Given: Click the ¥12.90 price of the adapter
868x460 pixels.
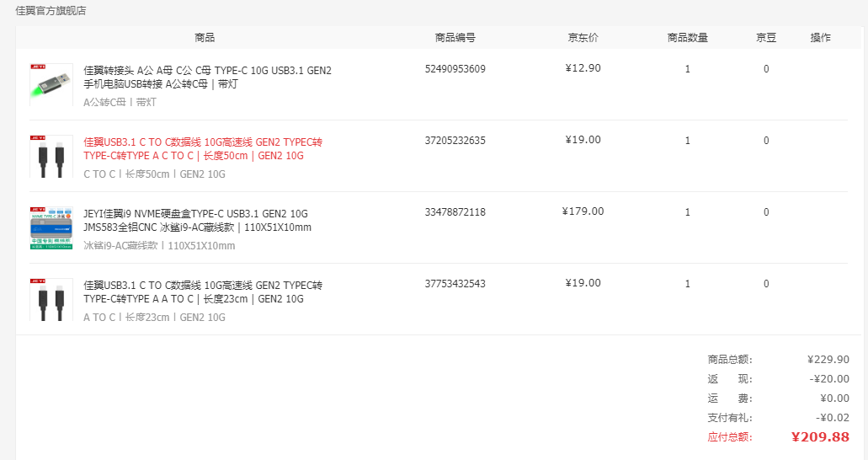Looking at the screenshot, I should (x=583, y=68).
